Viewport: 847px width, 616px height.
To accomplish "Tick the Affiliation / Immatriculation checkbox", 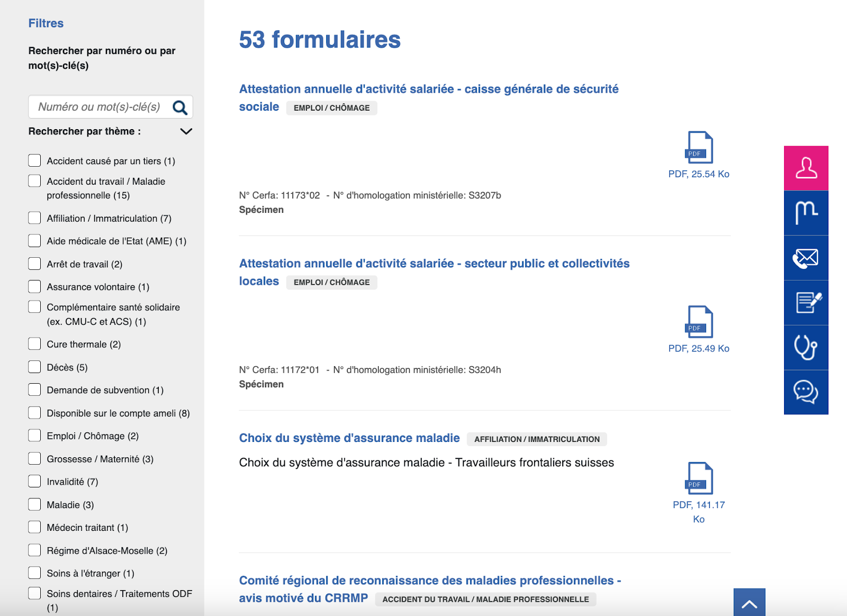I will (34, 218).
